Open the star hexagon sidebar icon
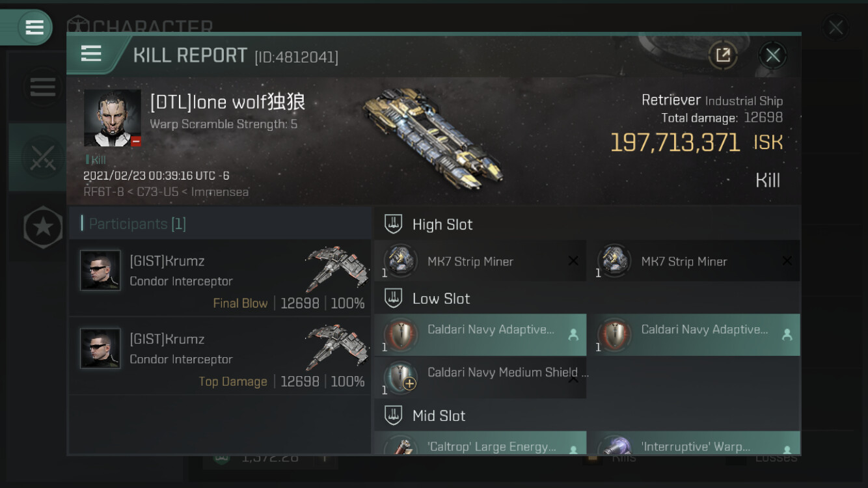The image size is (868, 488). 43,226
